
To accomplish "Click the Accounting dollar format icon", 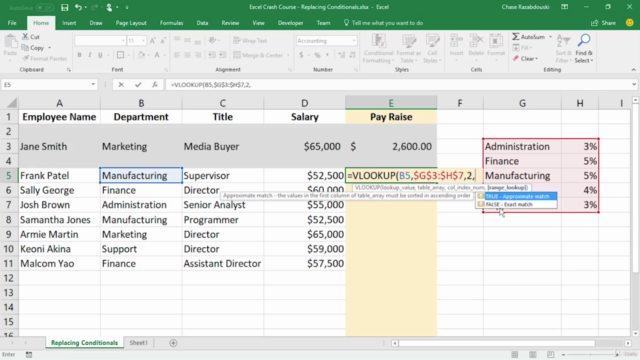I will [301, 55].
